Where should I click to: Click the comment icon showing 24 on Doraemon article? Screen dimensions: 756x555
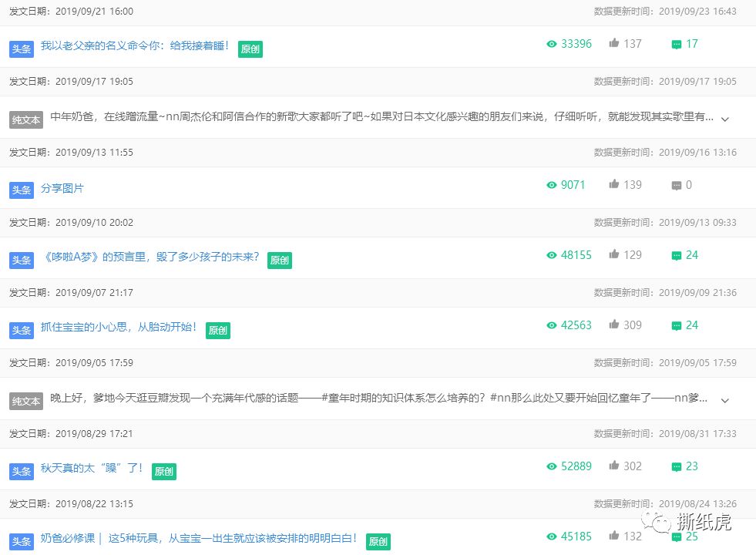click(x=674, y=255)
